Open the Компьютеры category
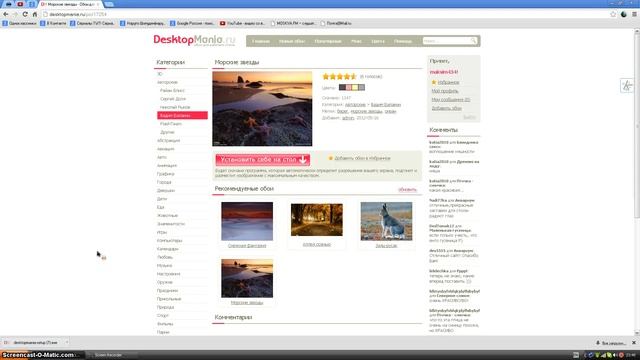 169,240
